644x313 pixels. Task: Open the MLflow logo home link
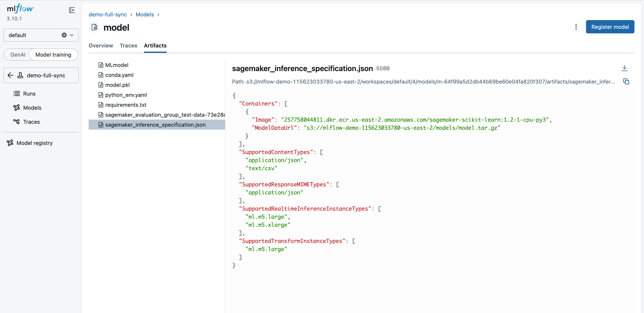click(x=21, y=9)
